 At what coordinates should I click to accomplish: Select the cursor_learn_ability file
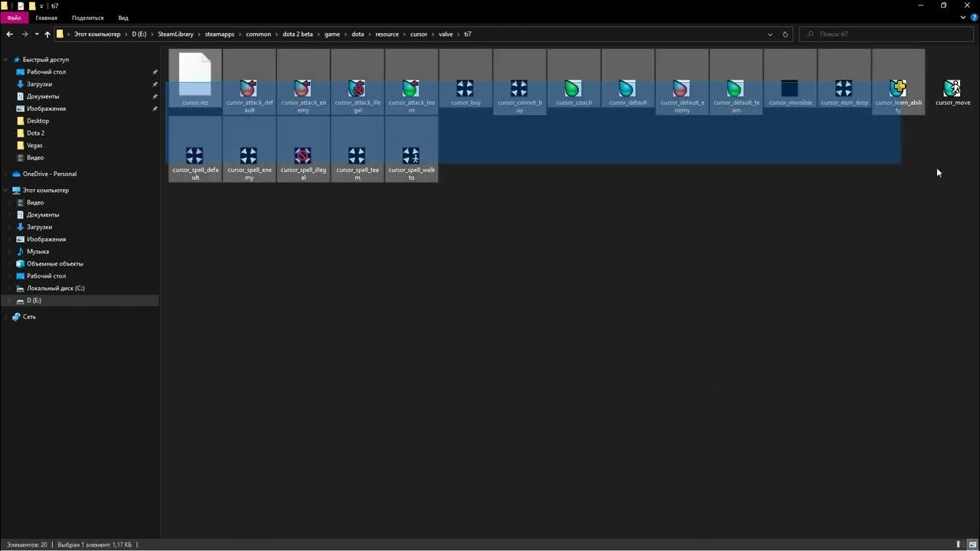click(x=898, y=82)
